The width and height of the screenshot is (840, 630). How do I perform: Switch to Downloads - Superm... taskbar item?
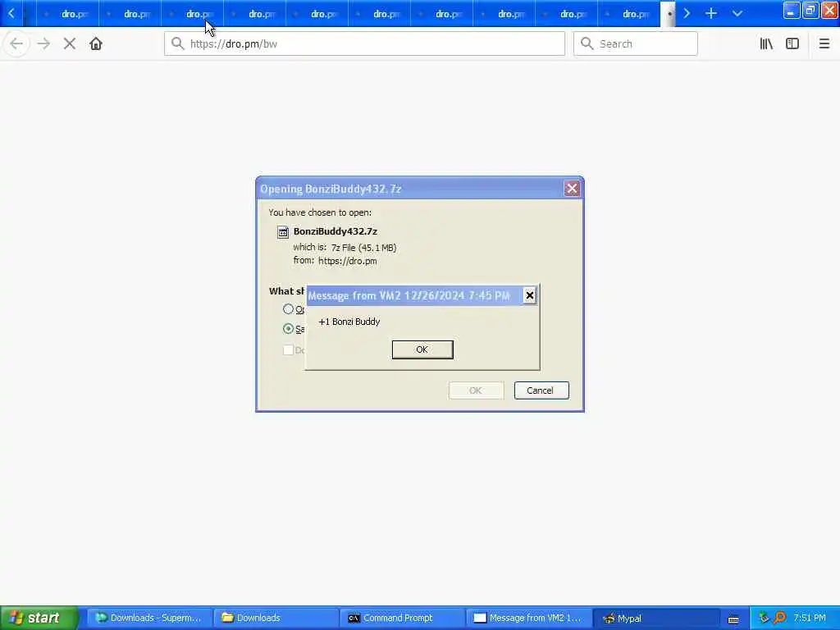coord(149,619)
